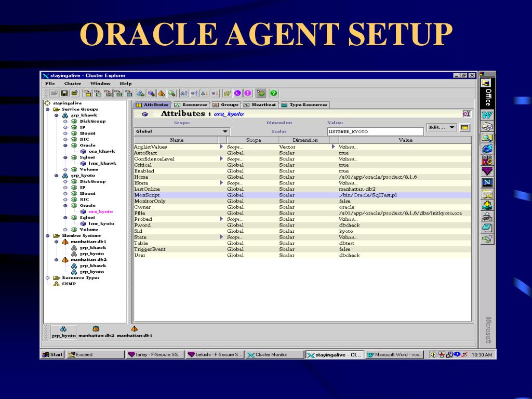Click the speaker volume icon in system tray
Screen dimensions: 532x399
tap(433, 354)
